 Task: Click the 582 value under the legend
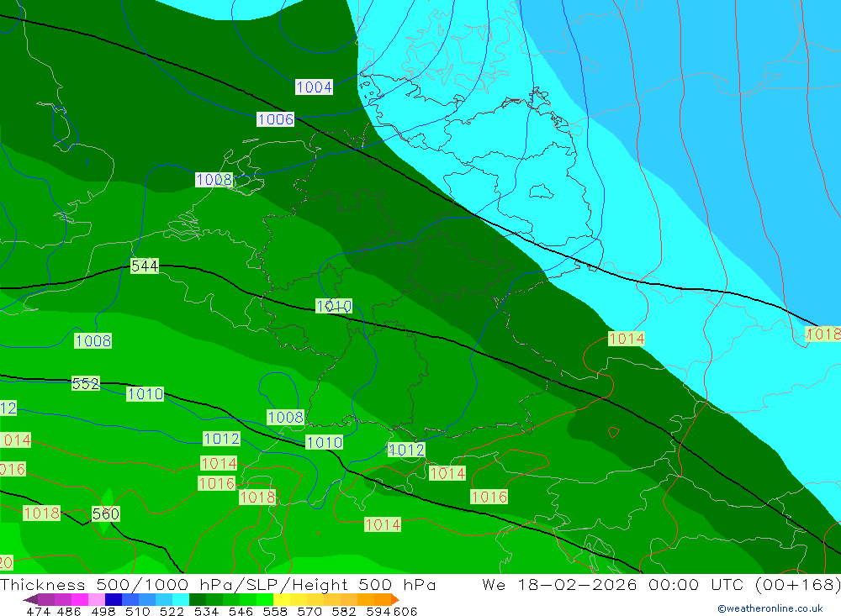coord(343,611)
